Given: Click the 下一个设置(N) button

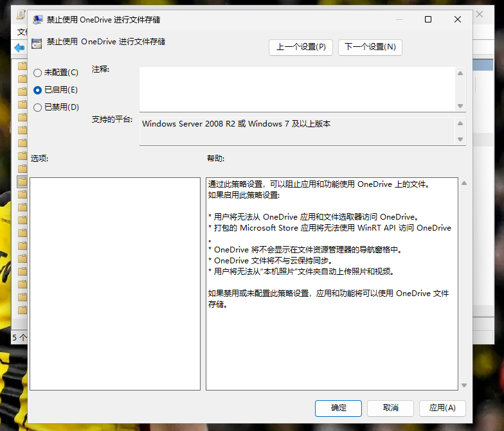Looking at the screenshot, I should [370, 48].
